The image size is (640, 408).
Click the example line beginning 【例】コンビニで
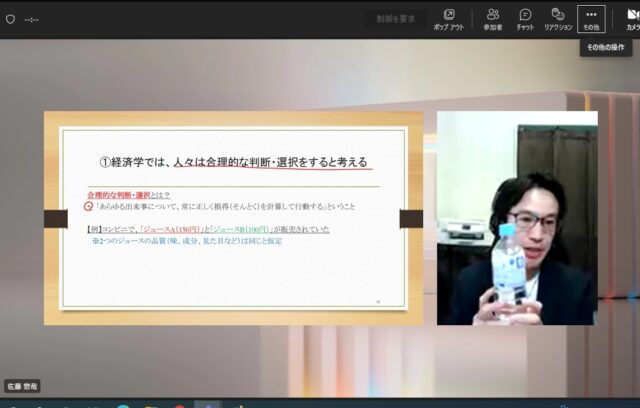point(208,229)
